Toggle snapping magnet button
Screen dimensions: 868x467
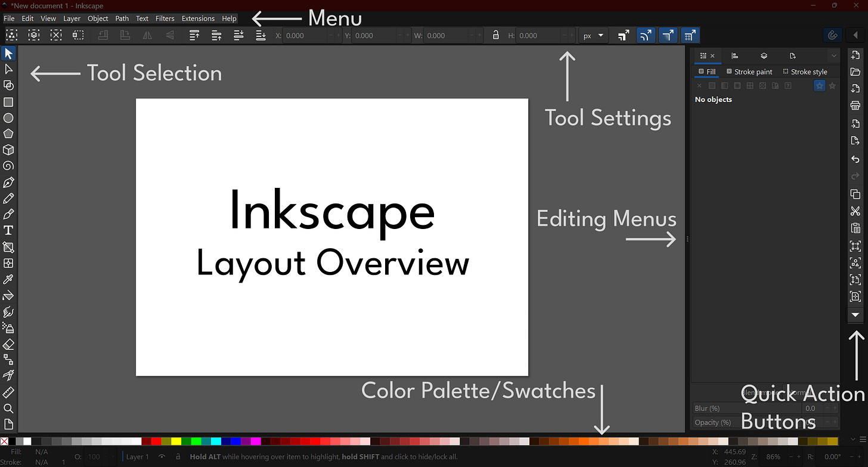click(832, 35)
